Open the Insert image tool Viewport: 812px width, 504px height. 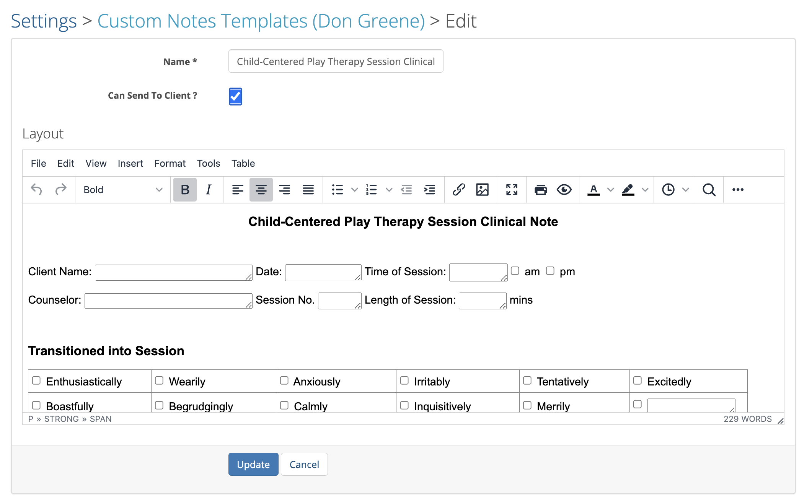pos(483,189)
